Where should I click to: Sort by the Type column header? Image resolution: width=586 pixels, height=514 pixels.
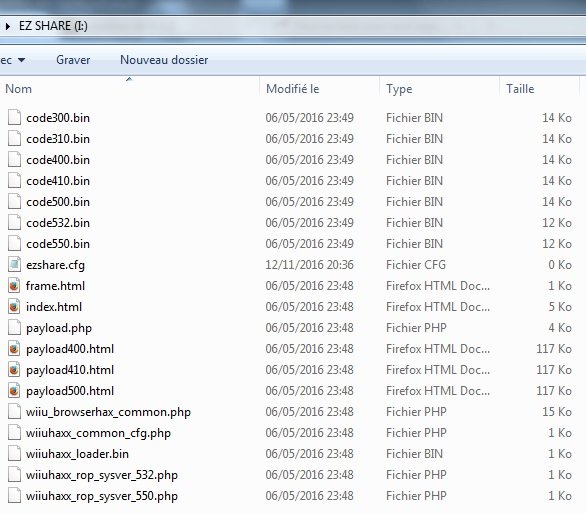tap(399, 89)
